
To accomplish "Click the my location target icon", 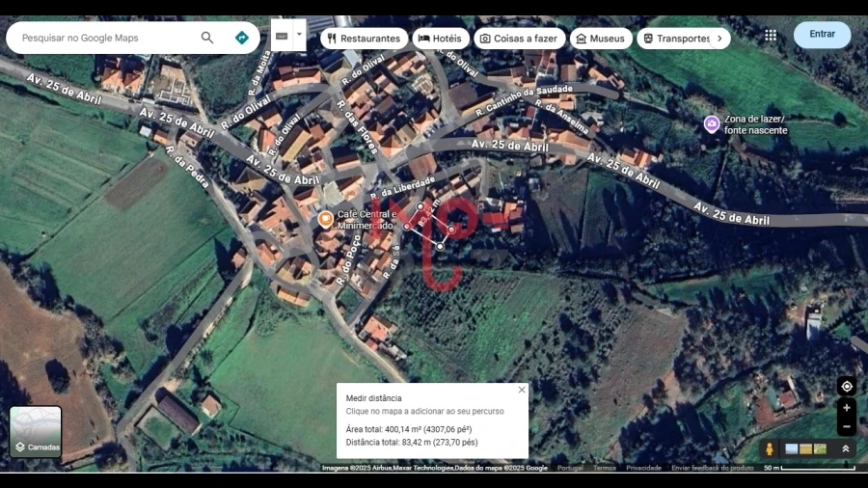I will tap(846, 386).
